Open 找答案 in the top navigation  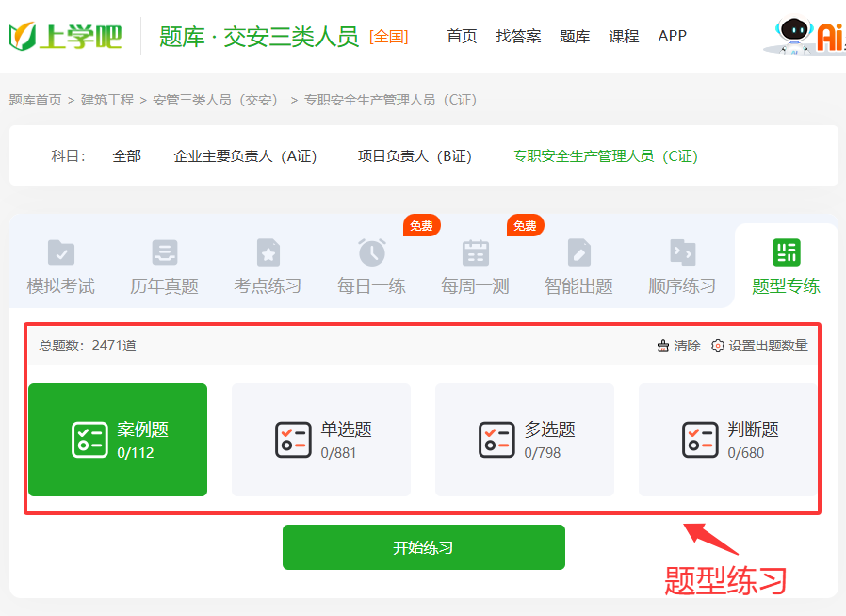tap(518, 36)
